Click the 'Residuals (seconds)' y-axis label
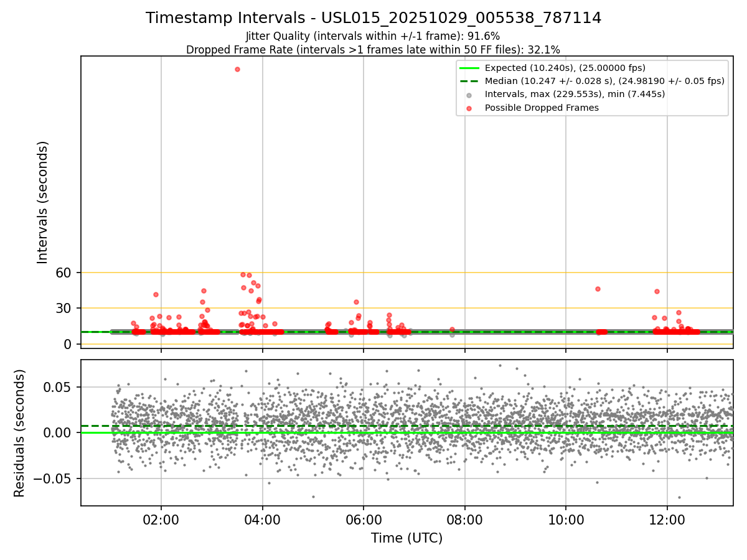The height and width of the screenshot is (560, 747). click(20, 433)
